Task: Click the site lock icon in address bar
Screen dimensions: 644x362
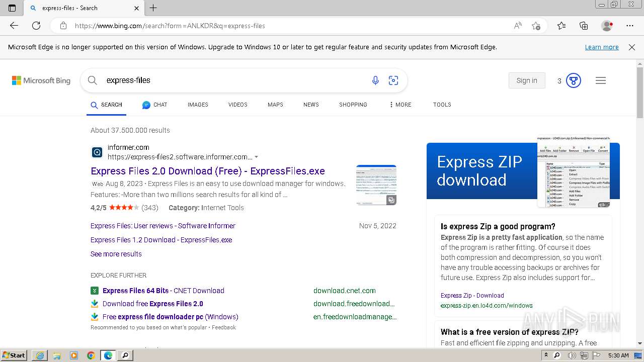Action: pyautogui.click(x=63, y=26)
